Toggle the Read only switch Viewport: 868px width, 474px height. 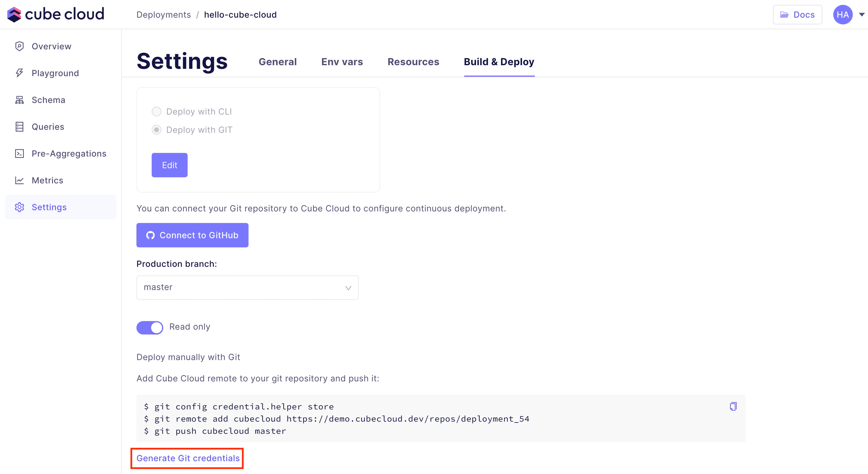pyautogui.click(x=150, y=327)
